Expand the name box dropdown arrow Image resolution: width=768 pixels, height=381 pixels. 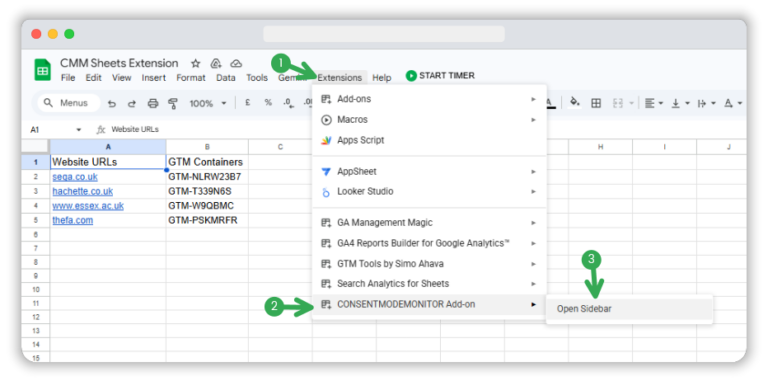[x=78, y=130]
